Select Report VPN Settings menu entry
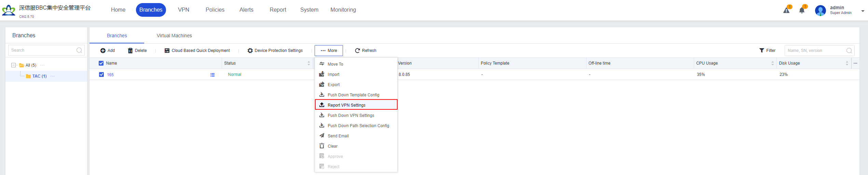Image resolution: width=868 pixels, height=175 pixels. tap(346, 105)
